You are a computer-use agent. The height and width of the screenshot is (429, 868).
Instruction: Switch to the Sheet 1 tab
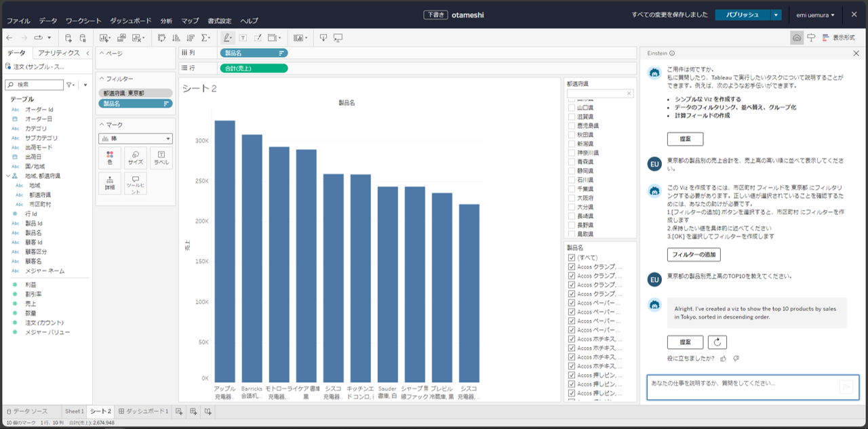[74, 411]
